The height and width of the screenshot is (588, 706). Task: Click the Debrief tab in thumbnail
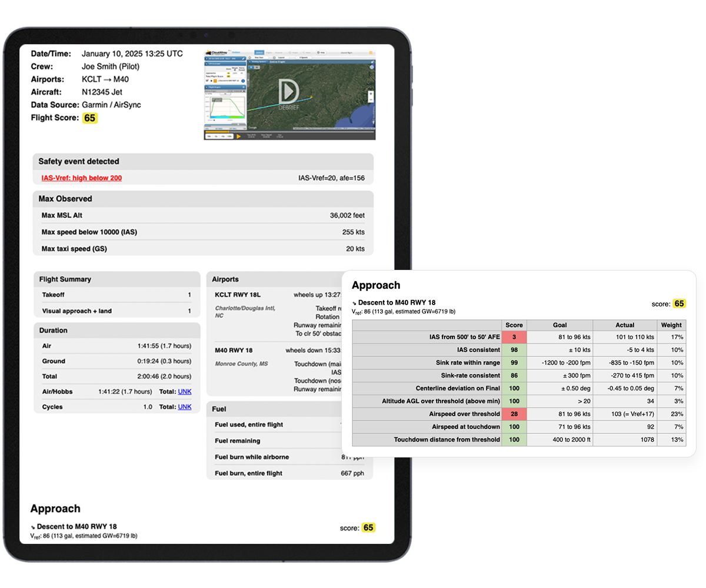(259, 52)
